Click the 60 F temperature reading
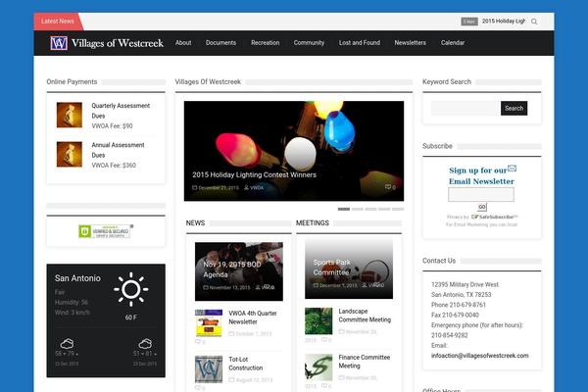Image resolution: width=588 pixels, height=392 pixels. click(131, 318)
